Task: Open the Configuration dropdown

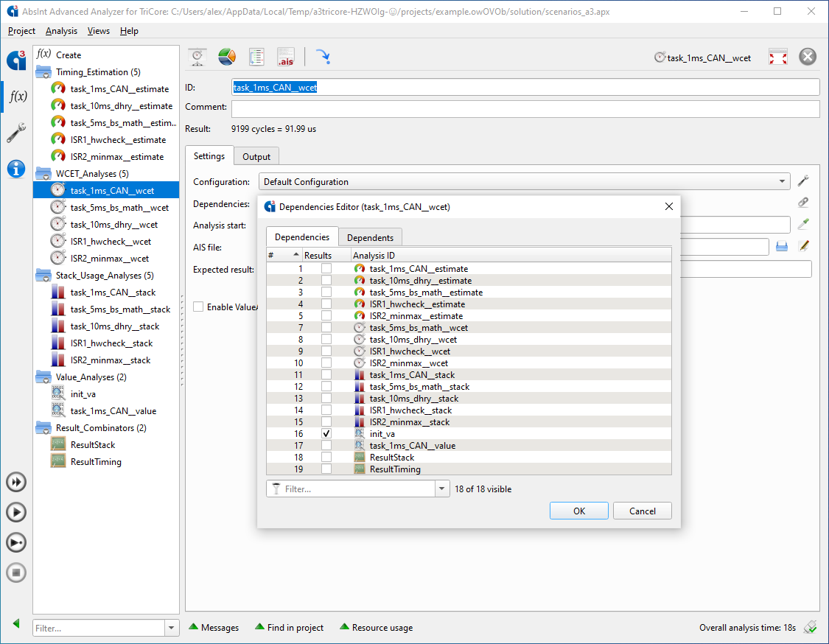Action: (x=524, y=181)
